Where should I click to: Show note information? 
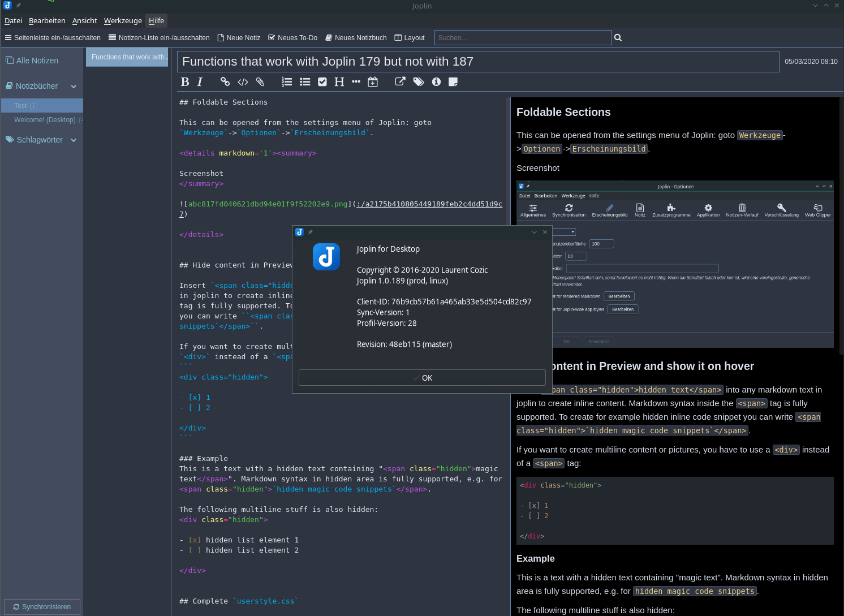tap(436, 81)
